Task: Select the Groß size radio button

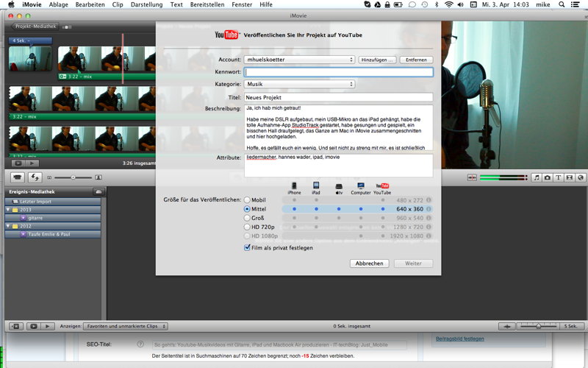Action: coord(247,218)
